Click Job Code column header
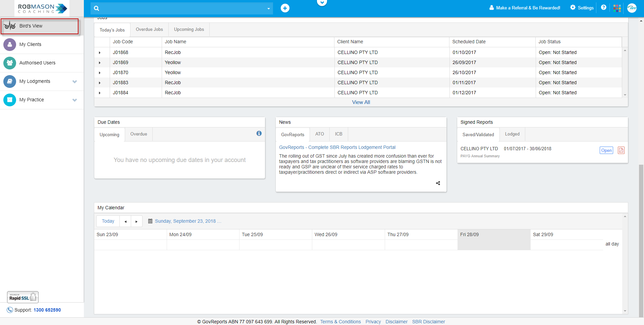 tap(136, 42)
